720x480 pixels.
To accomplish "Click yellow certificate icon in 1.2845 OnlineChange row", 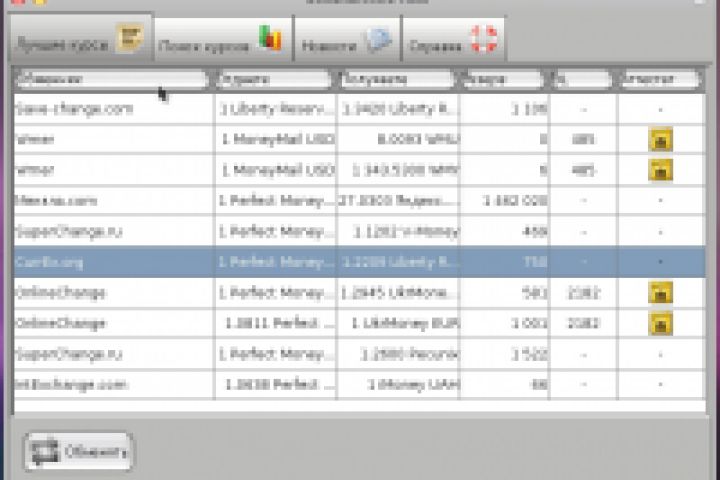I will click(660, 293).
